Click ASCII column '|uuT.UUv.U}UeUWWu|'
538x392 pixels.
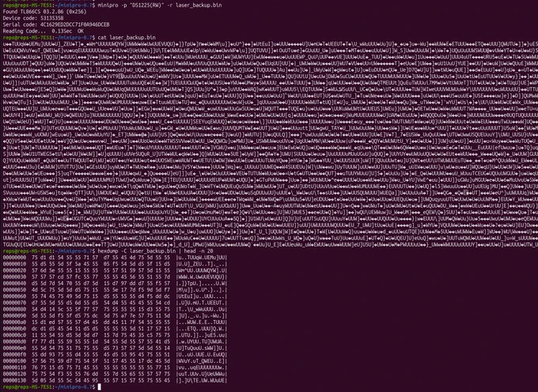202,374
